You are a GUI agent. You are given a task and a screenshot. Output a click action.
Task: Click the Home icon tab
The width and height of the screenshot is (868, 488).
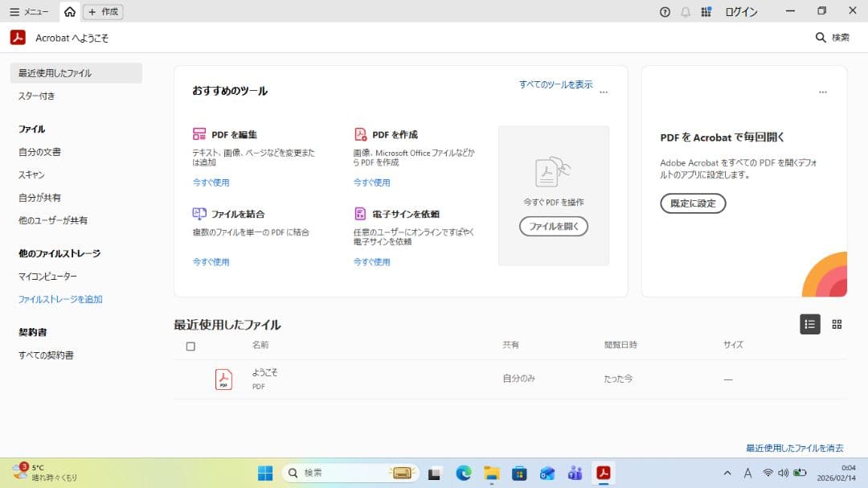pos(71,12)
